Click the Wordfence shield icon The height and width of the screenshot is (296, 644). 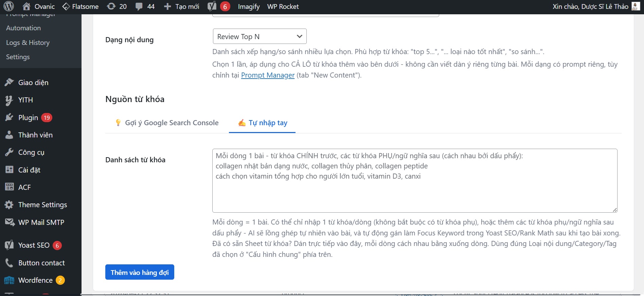pyautogui.click(x=9, y=280)
